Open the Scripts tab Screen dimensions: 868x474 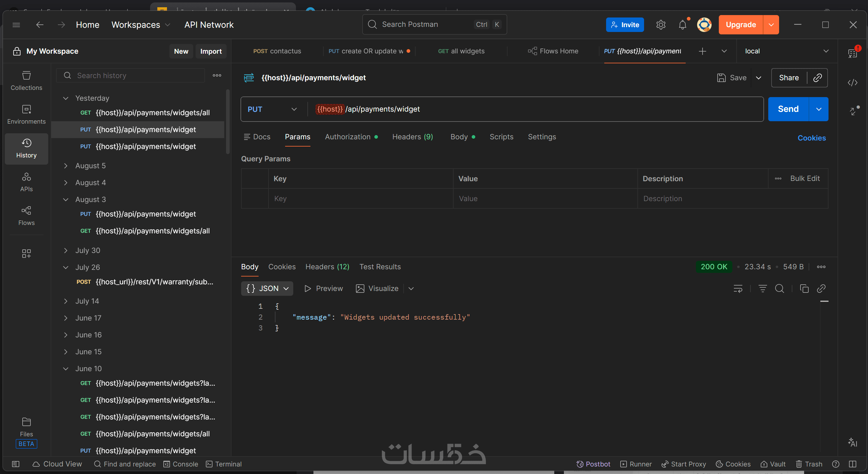coord(502,137)
